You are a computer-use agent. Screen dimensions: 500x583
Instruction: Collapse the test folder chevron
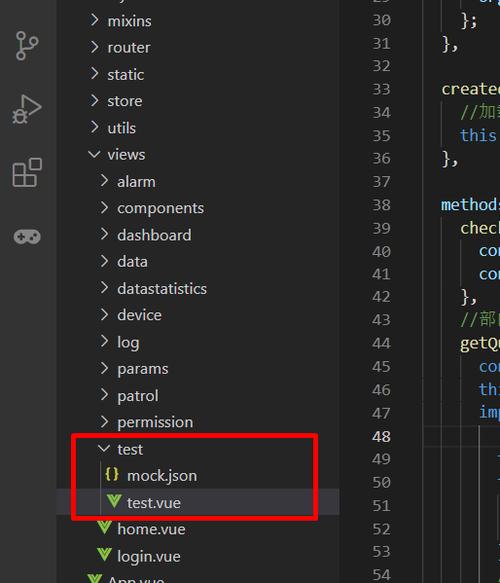(104, 448)
